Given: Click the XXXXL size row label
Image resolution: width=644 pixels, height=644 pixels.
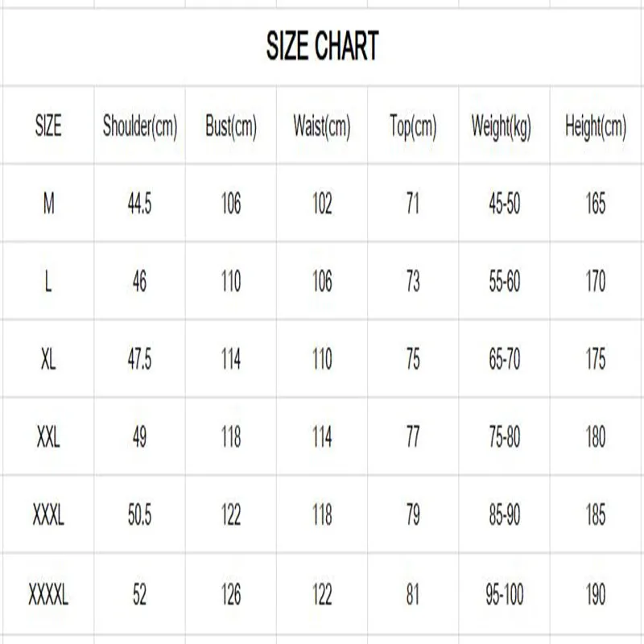Looking at the screenshot, I should 48,594.
